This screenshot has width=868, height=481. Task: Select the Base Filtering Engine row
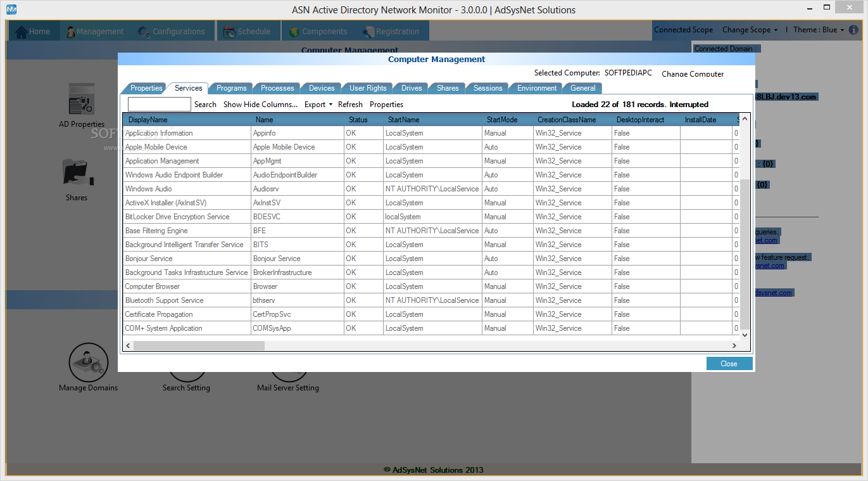[431, 231]
